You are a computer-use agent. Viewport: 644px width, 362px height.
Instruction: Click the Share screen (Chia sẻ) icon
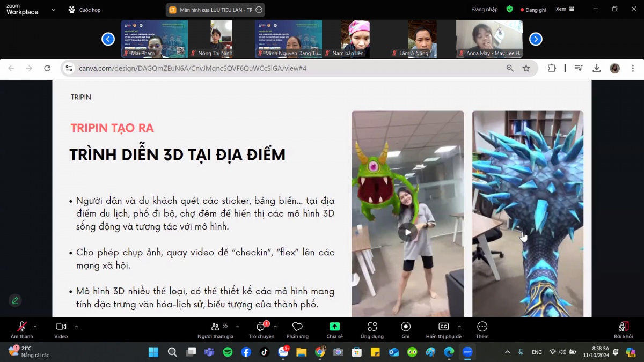[334, 327]
